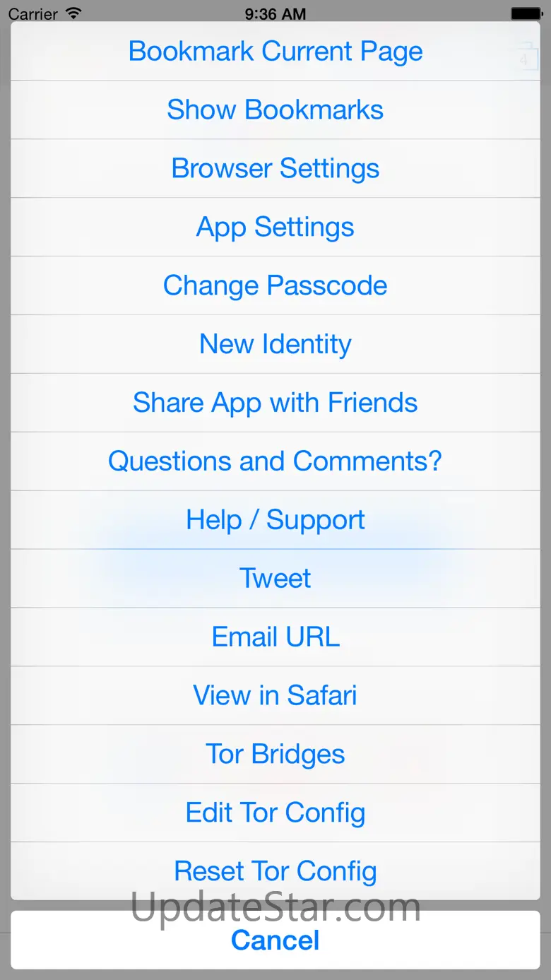Tap the tab count icon behind sheet
551x980 pixels.
[x=522, y=58]
